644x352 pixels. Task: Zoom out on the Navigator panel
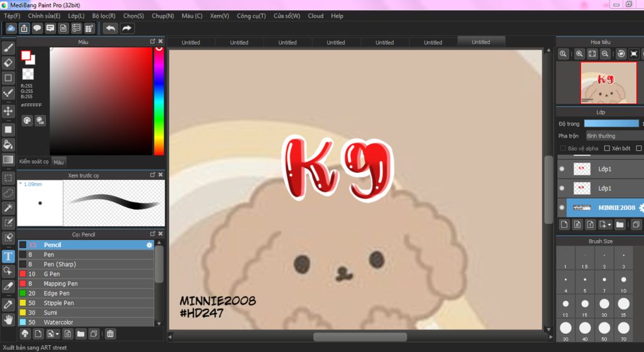click(x=605, y=54)
